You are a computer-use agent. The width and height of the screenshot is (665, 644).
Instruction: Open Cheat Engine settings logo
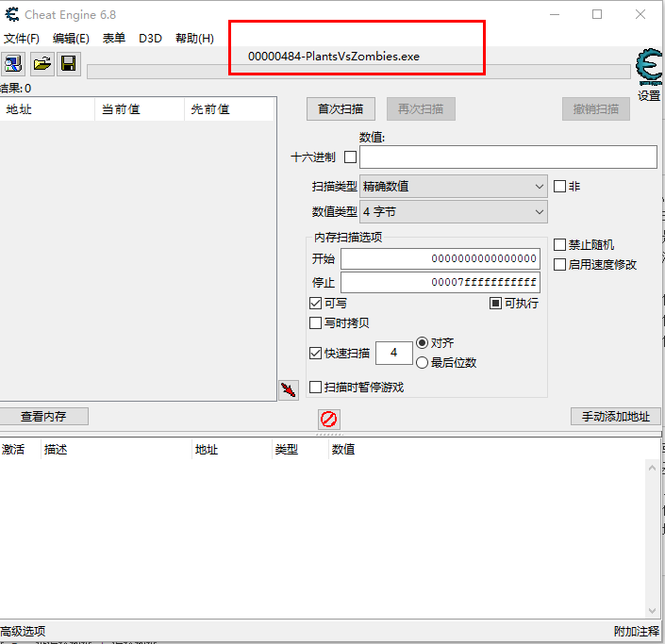[x=649, y=67]
